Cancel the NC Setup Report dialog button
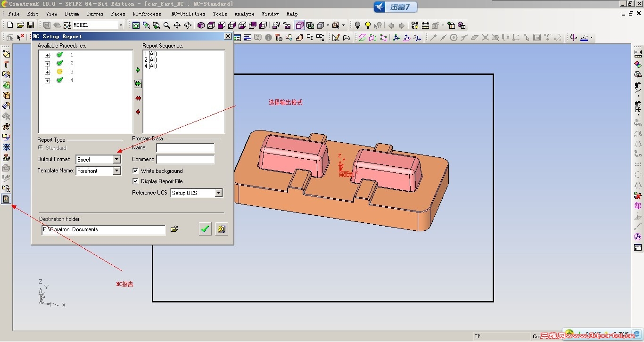 pos(222,229)
